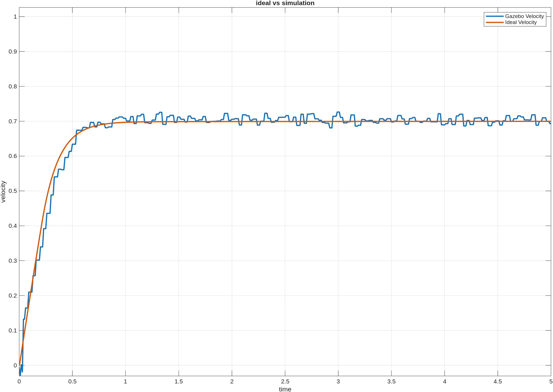Click the x-axis tick label '3.5'
This screenshot has height=392, width=553.
[x=391, y=381]
